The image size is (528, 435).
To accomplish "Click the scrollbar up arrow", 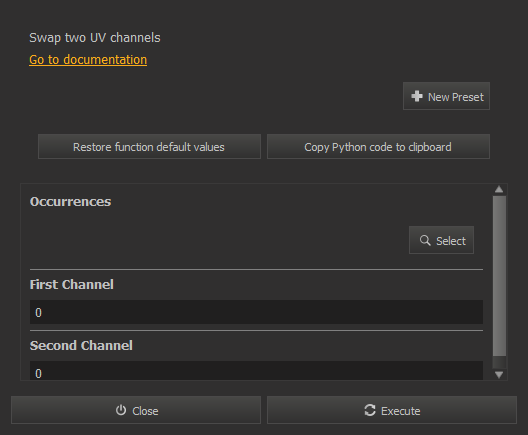I will point(499,190).
